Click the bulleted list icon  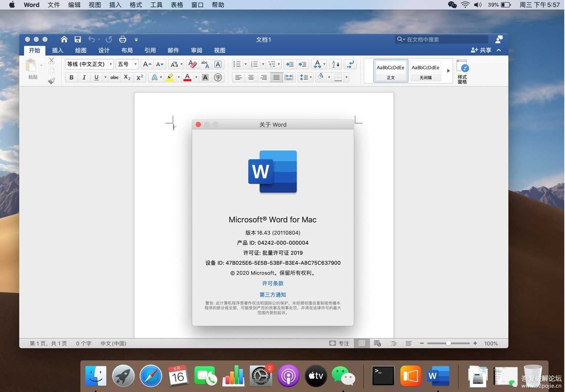click(237, 64)
